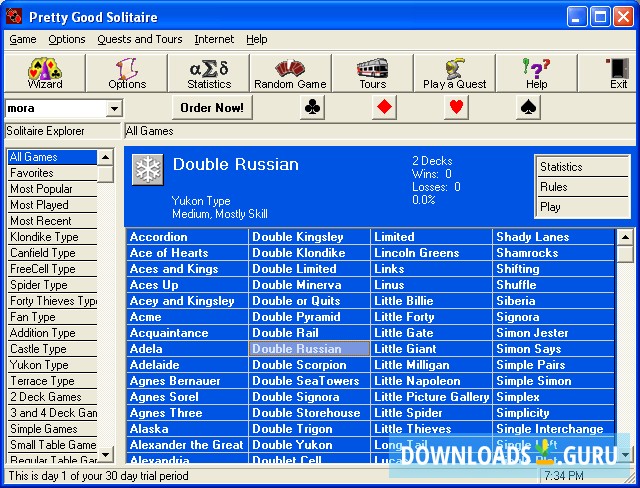Select Alaska game
Image resolution: width=640 pixels, height=488 pixels.
pos(187,429)
